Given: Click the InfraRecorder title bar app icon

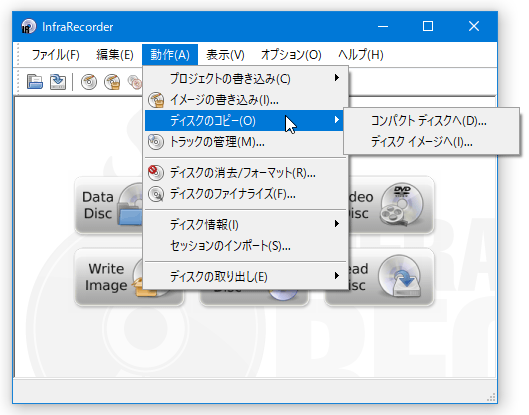Looking at the screenshot, I should click(28, 26).
